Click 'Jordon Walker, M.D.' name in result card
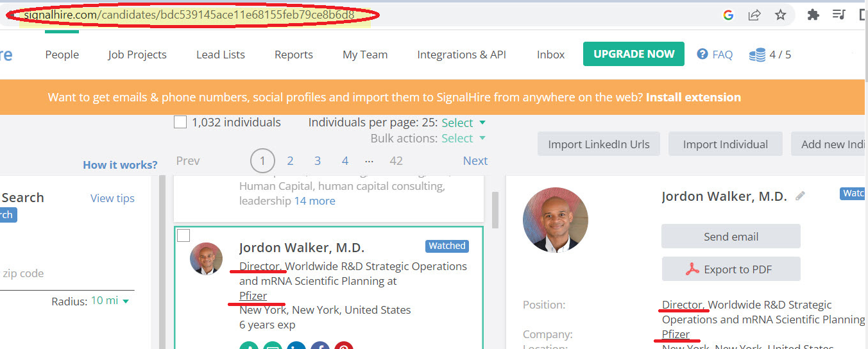This screenshot has height=349, width=868. coord(302,248)
